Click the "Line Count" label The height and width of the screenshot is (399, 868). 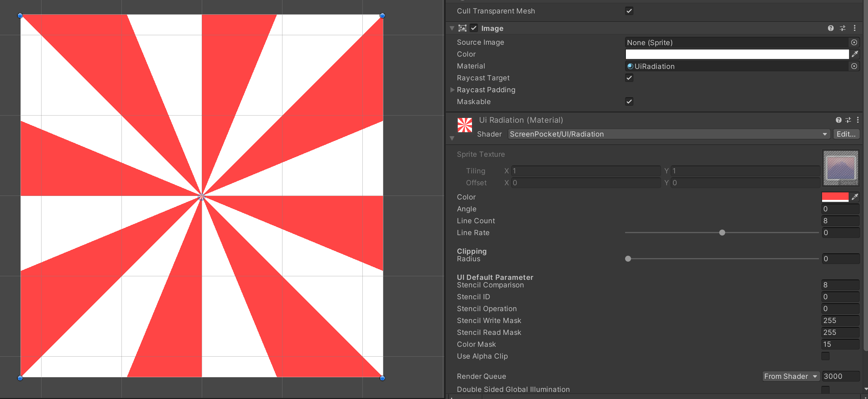coord(476,221)
